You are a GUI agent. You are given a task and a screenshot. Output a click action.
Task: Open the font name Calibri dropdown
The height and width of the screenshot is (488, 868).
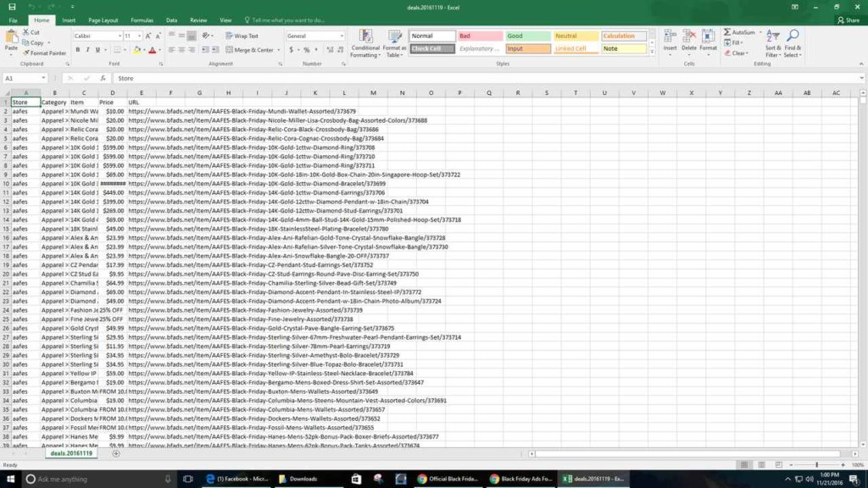(x=120, y=36)
